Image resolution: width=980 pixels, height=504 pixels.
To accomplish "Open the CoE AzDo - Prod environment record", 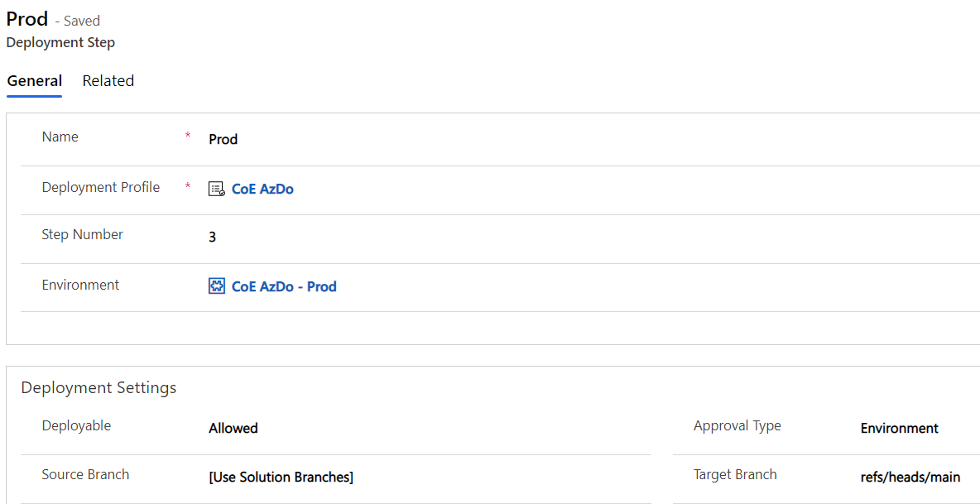I will pyautogui.click(x=283, y=286).
